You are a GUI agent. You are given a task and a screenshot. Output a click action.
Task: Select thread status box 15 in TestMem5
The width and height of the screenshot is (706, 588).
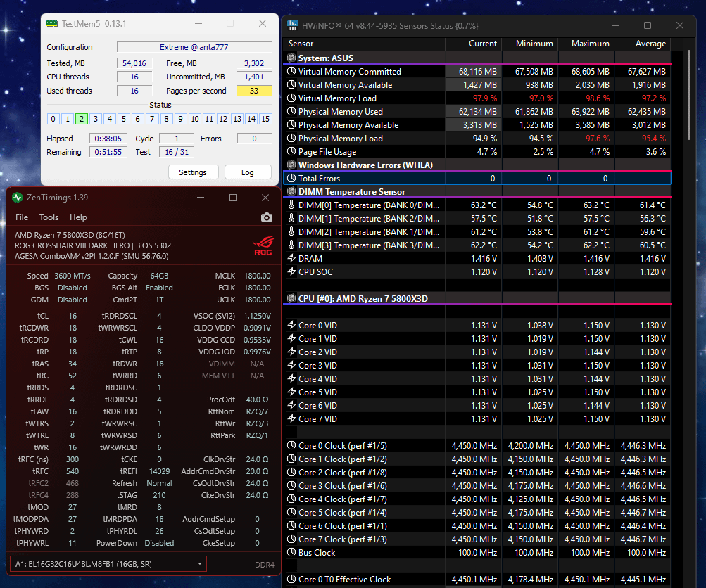coord(265,119)
